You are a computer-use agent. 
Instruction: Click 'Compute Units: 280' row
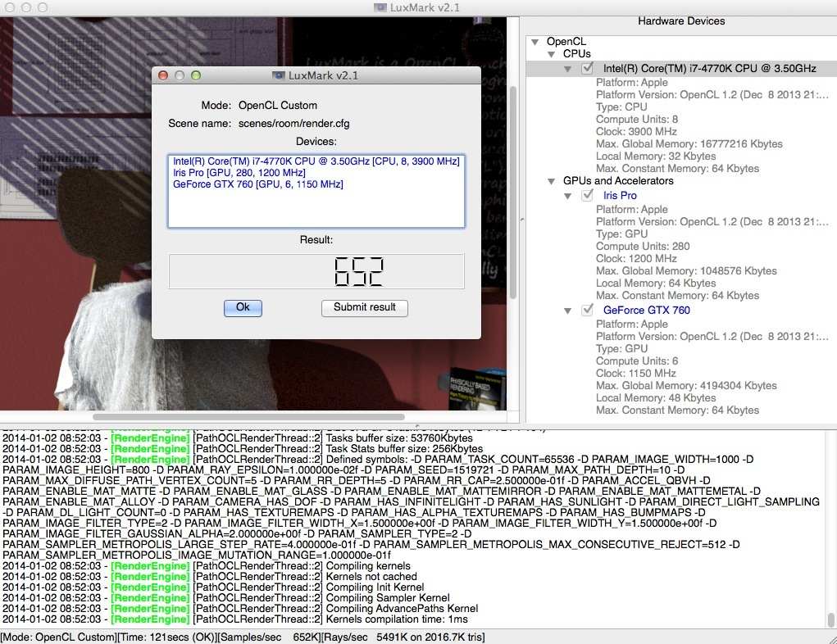(x=643, y=247)
